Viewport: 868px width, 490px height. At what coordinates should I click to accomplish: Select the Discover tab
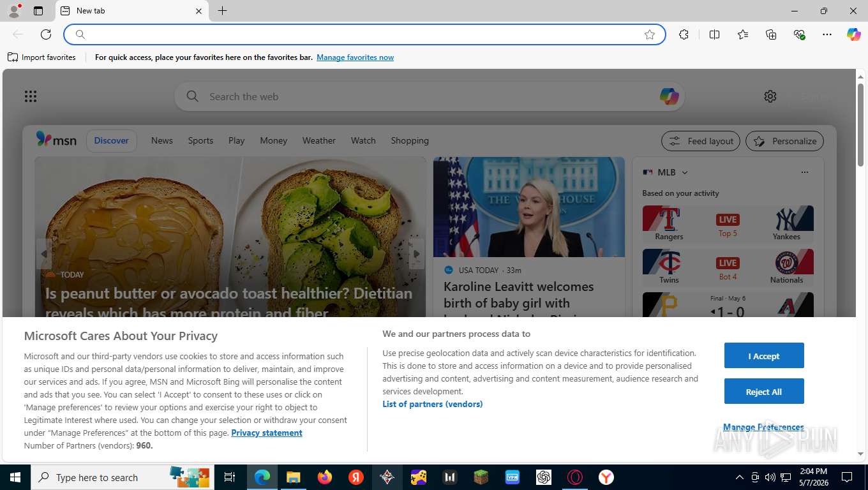(x=112, y=140)
